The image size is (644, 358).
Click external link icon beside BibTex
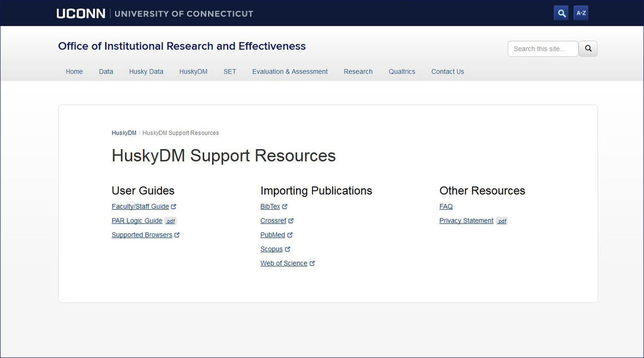285,207
